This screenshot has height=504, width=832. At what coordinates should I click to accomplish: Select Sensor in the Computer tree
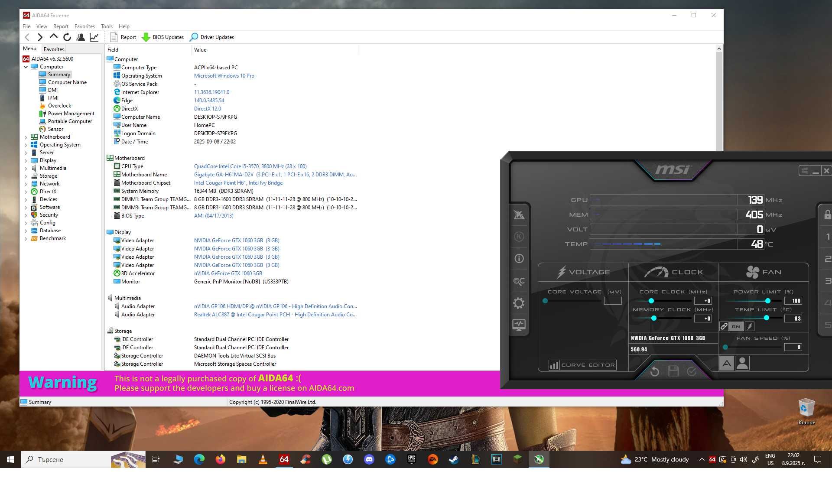pyautogui.click(x=55, y=129)
